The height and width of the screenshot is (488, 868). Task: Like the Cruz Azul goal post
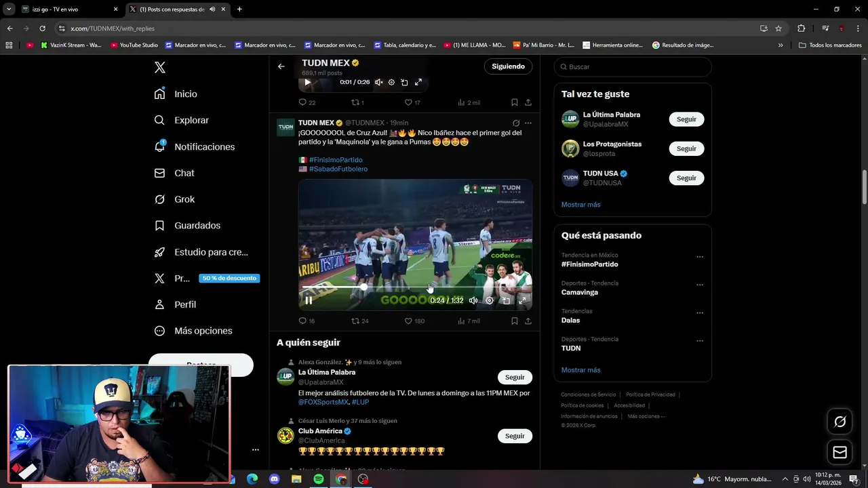414,321
